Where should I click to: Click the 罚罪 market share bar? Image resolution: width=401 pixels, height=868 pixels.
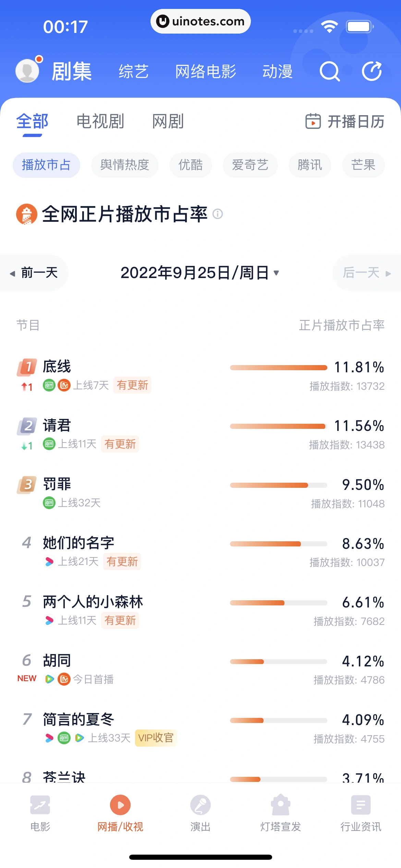(278, 485)
